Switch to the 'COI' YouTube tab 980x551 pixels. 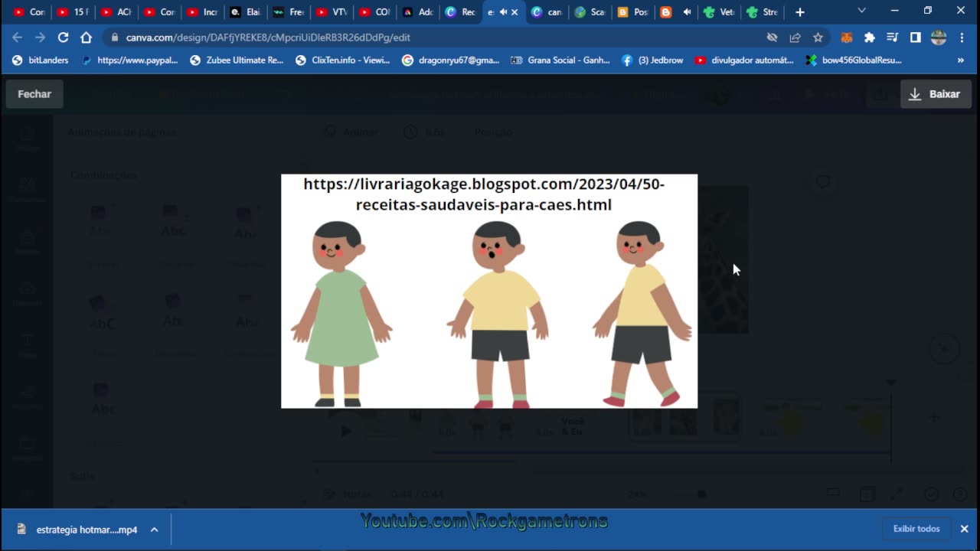click(x=374, y=12)
